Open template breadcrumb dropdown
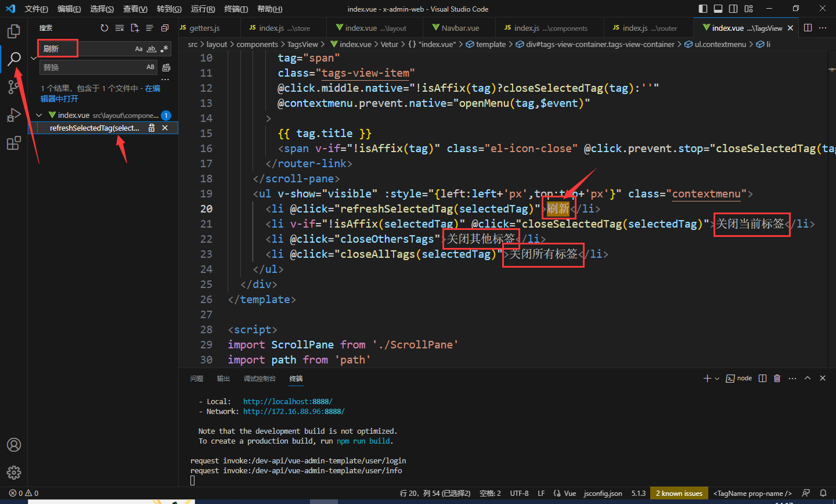The height and width of the screenshot is (504, 836). [x=486, y=44]
